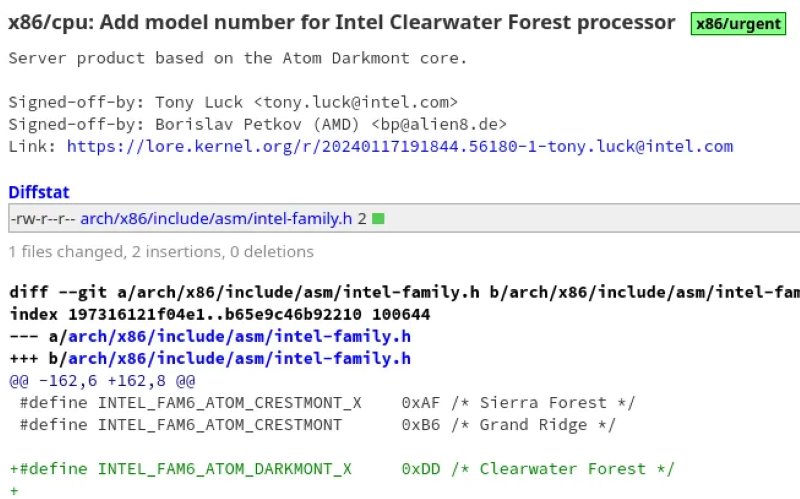Click the Tony Luck Signed-off-by line

point(233,103)
